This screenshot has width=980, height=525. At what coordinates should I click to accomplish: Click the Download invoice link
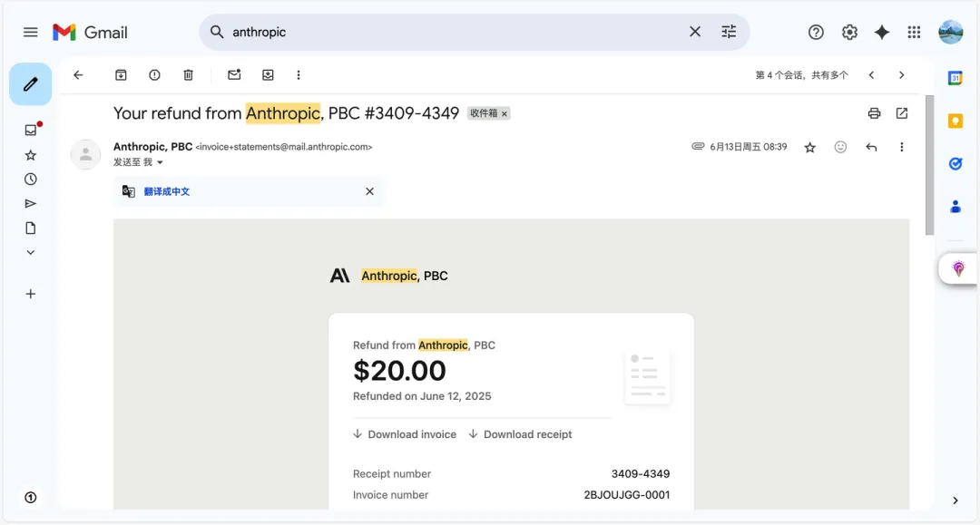tap(411, 434)
